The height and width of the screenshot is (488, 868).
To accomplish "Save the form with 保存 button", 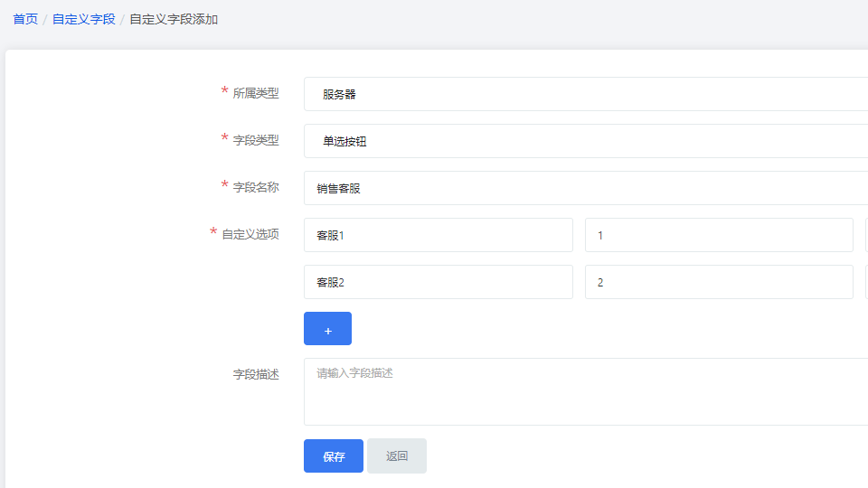I will point(334,455).
